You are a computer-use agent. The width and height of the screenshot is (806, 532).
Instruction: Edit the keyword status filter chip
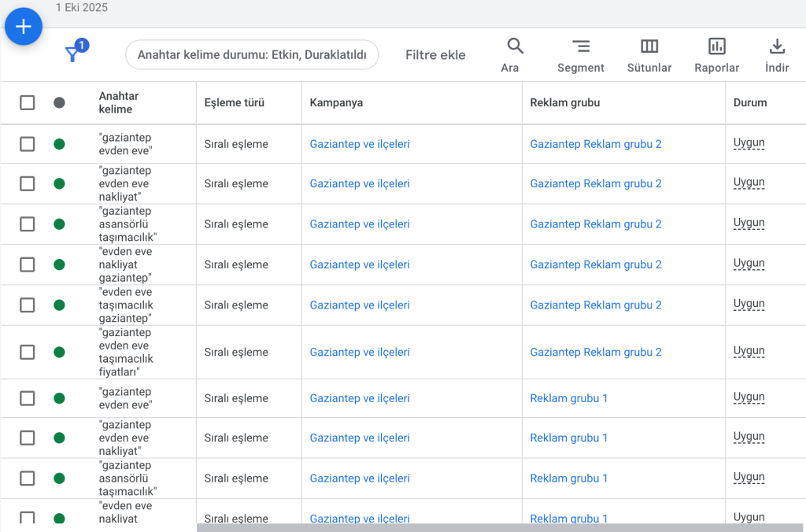pos(252,55)
